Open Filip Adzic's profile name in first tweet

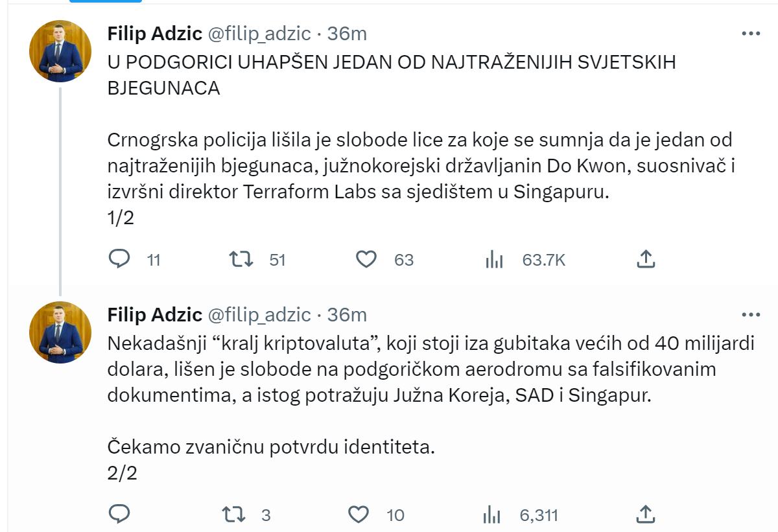pyautogui.click(x=154, y=34)
